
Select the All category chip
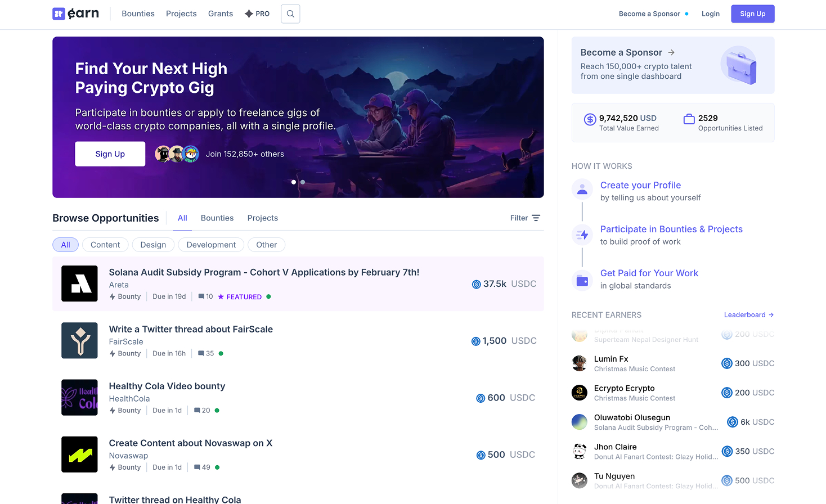[x=65, y=245]
